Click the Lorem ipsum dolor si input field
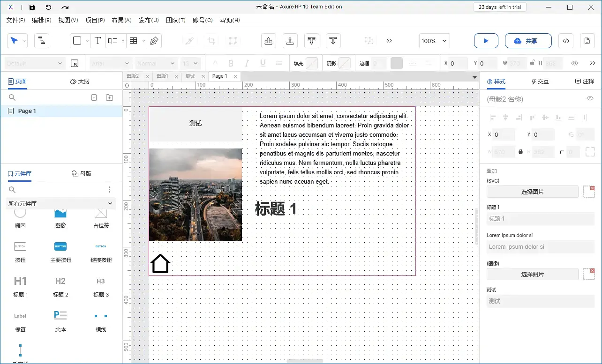 tap(541, 247)
